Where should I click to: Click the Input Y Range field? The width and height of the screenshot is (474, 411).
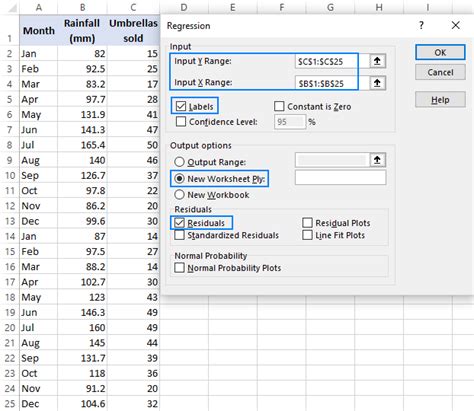coord(332,61)
